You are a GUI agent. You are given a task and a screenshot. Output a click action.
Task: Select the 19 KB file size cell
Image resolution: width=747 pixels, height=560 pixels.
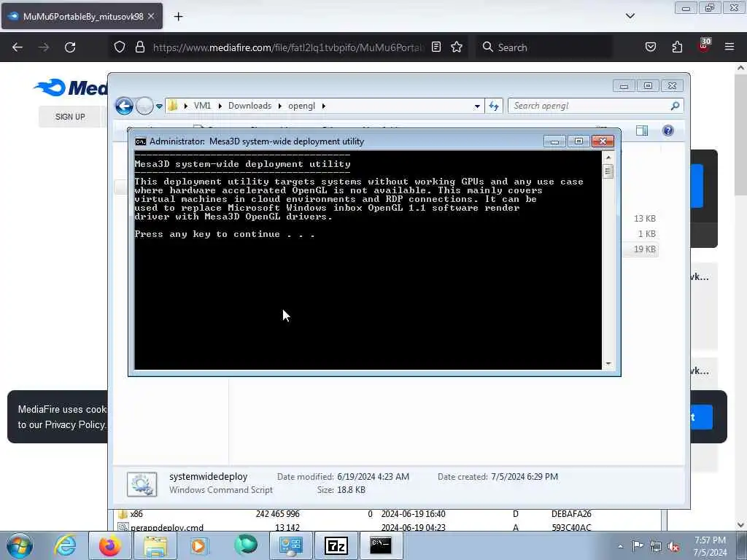click(x=644, y=249)
